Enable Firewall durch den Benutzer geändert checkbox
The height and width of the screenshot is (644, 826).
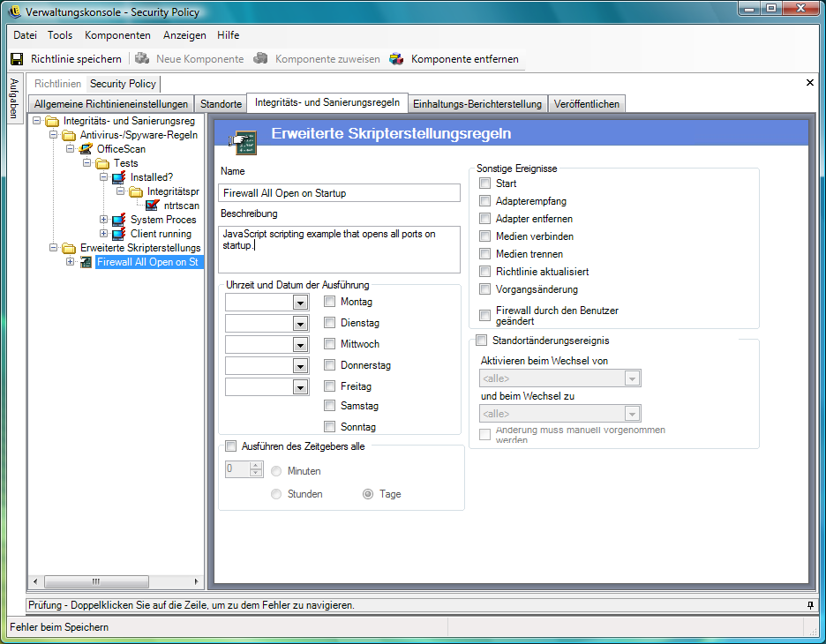coord(484,316)
